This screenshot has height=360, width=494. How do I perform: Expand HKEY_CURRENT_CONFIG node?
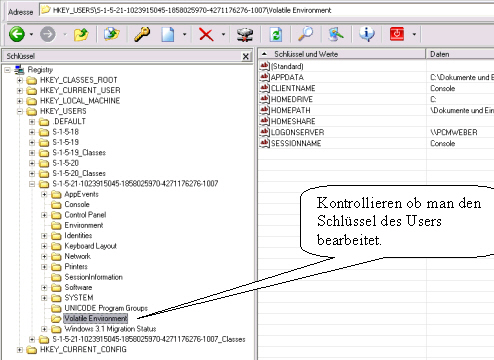click(x=20, y=350)
